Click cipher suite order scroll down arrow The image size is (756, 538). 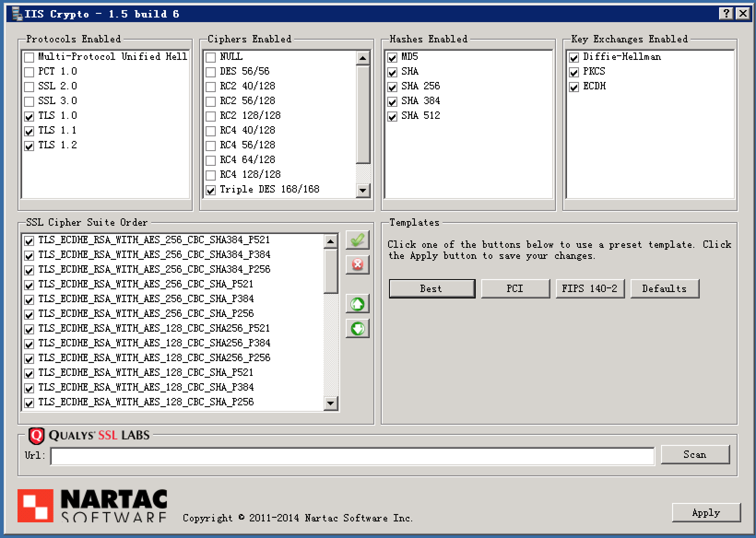pyautogui.click(x=331, y=403)
